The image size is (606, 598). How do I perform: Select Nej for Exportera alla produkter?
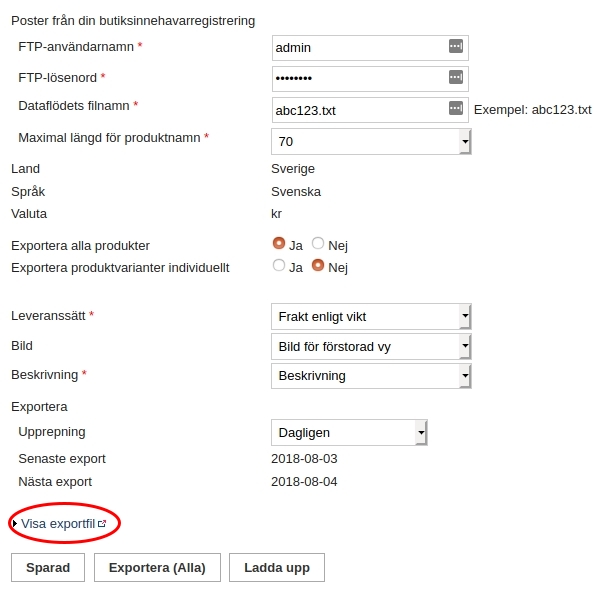[318, 244]
